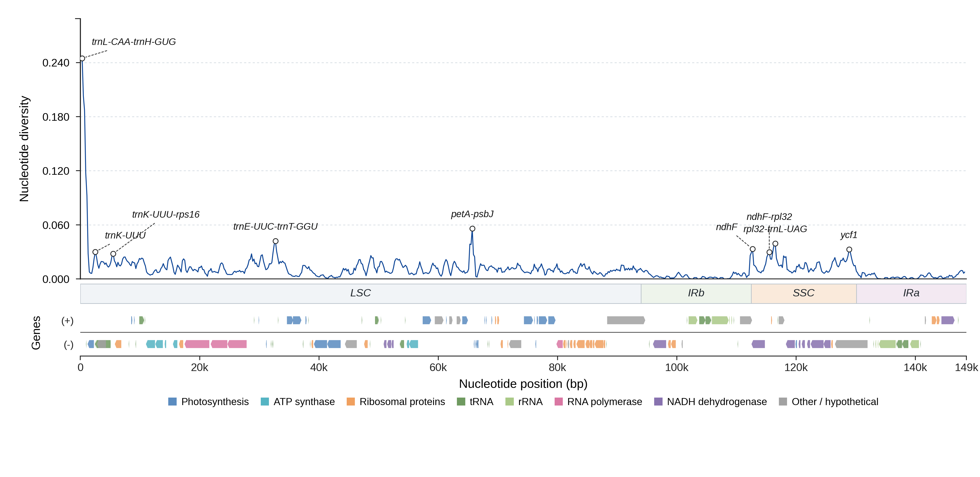Click the 100k x-axis tick label
Image resolution: width=980 pixels, height=477 pixels.
677,368
